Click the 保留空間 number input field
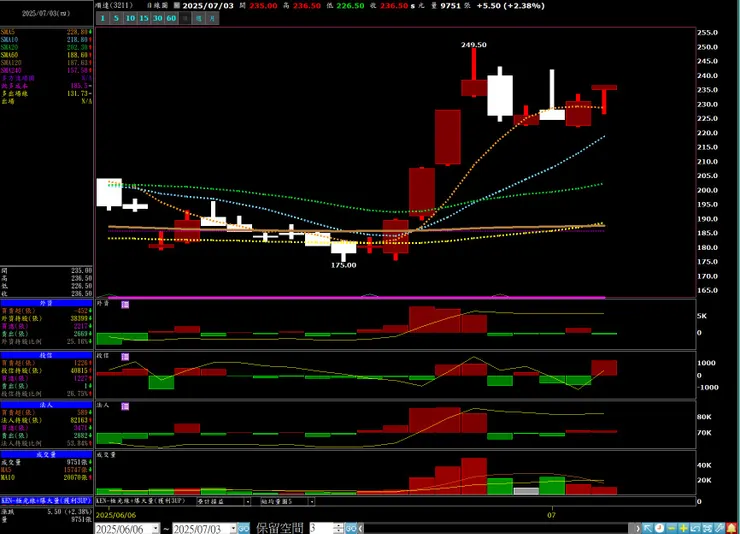This screenshot has height=534, width=740. click(x=321, y=529)
